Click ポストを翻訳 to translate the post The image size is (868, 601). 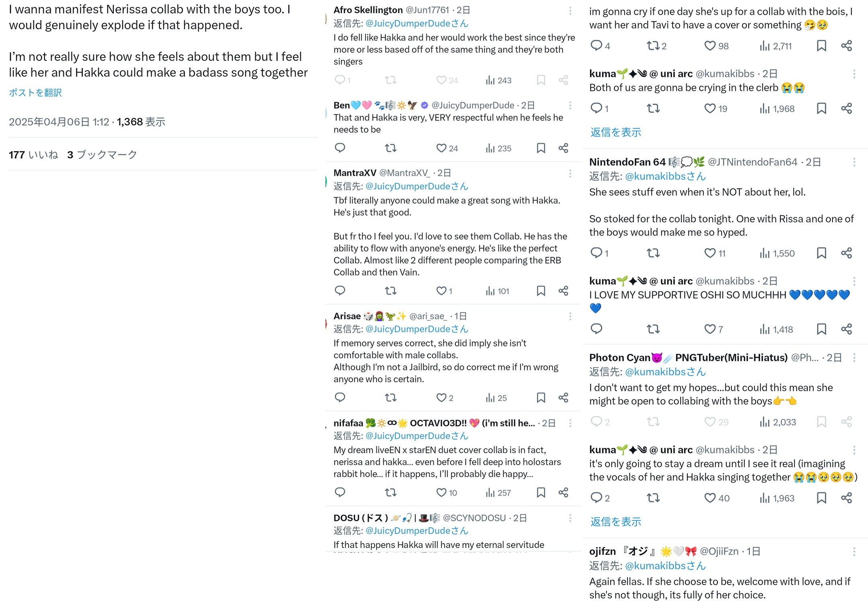pos(35,92)
